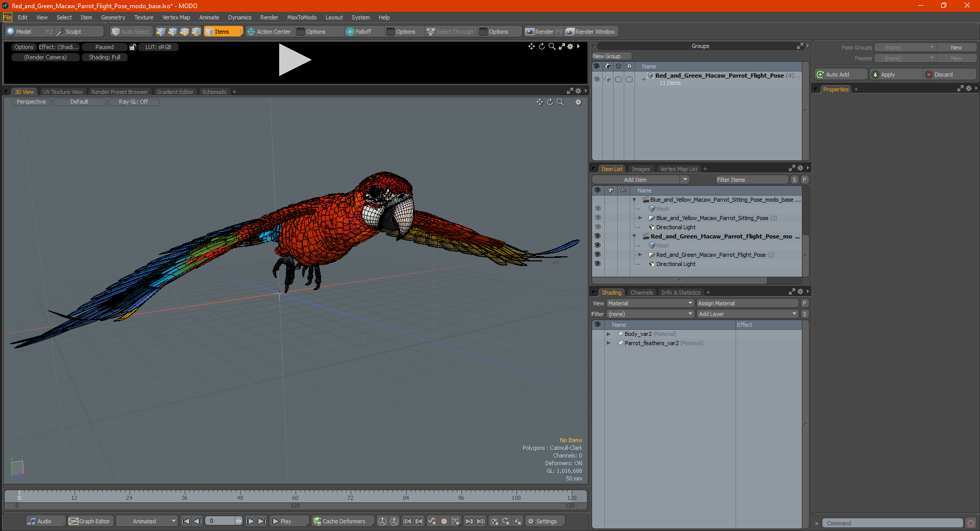980x531 pixels.
Task: Expand the Body_var2 material
Action: click(608, 334)
